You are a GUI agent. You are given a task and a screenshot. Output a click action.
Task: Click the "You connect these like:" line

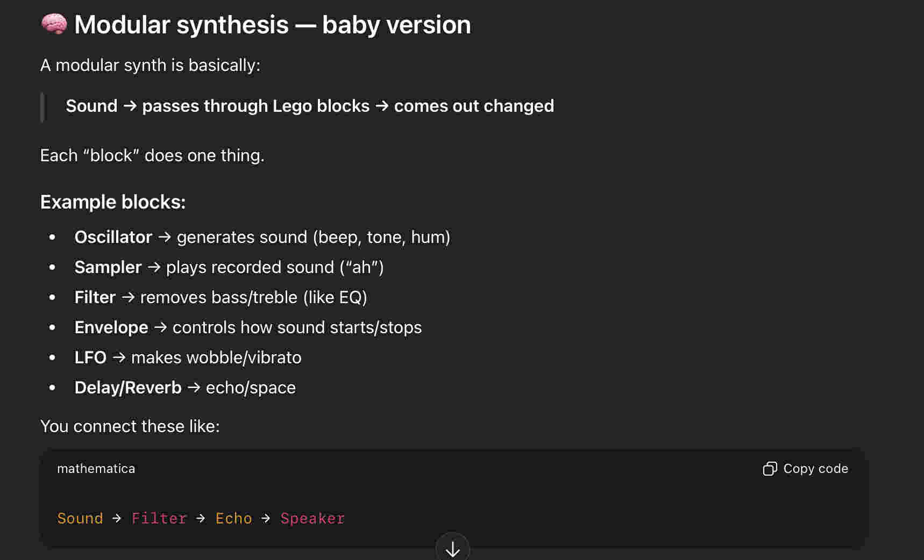[130, 426]
